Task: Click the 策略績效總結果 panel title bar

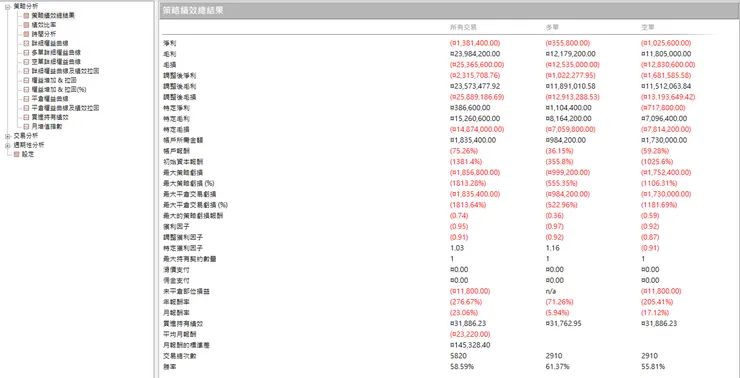Action: (449, 11)
